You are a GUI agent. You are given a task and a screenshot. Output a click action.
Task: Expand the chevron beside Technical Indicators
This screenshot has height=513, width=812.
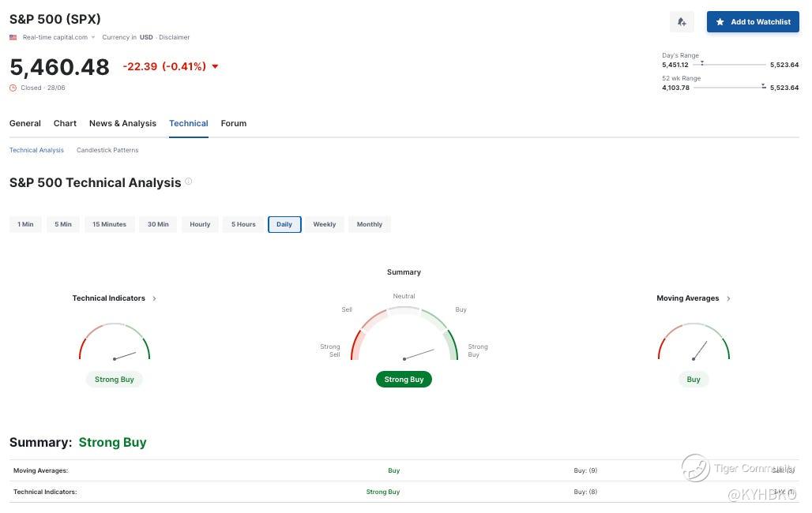pyautogui.click(x=154, y=298)
